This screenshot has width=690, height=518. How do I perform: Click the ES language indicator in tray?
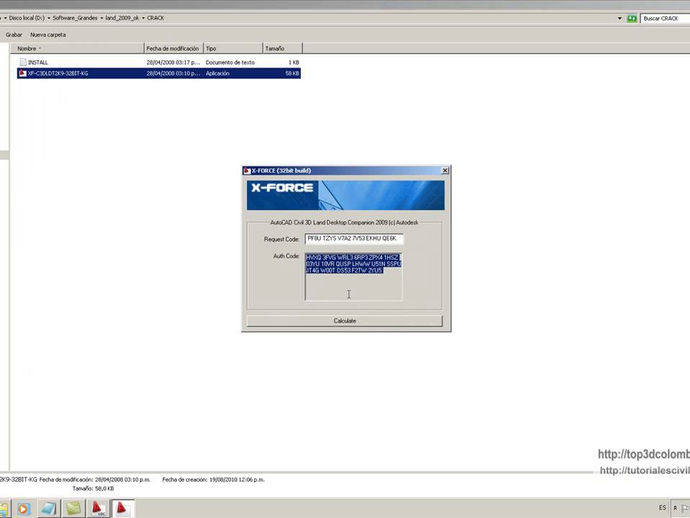[662, 508]
